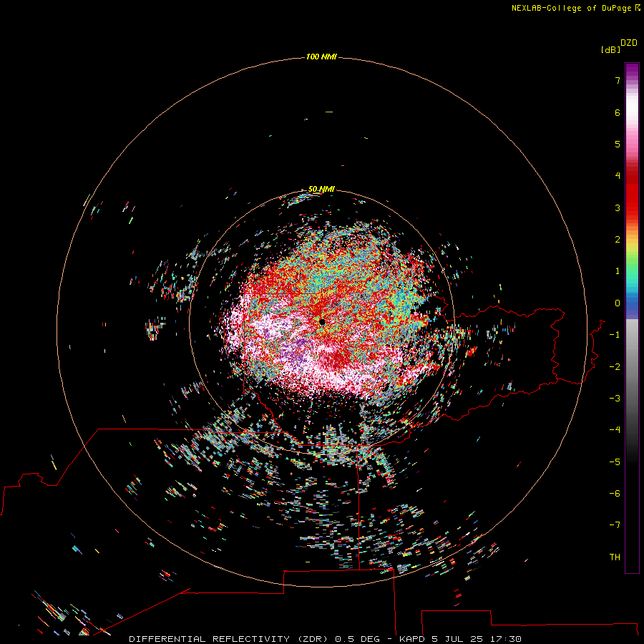Select the 1 value on the scale

tap(618, 271)
